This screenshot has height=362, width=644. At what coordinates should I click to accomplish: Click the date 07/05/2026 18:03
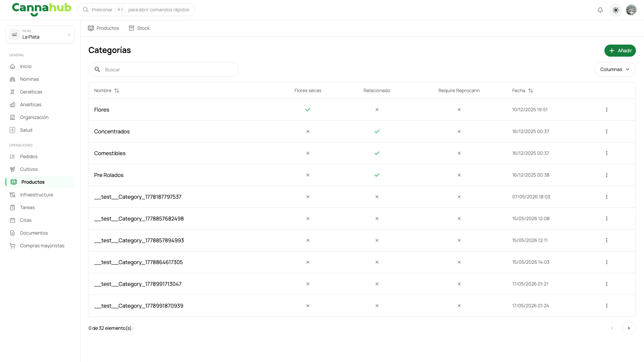(x=531, y=197)
